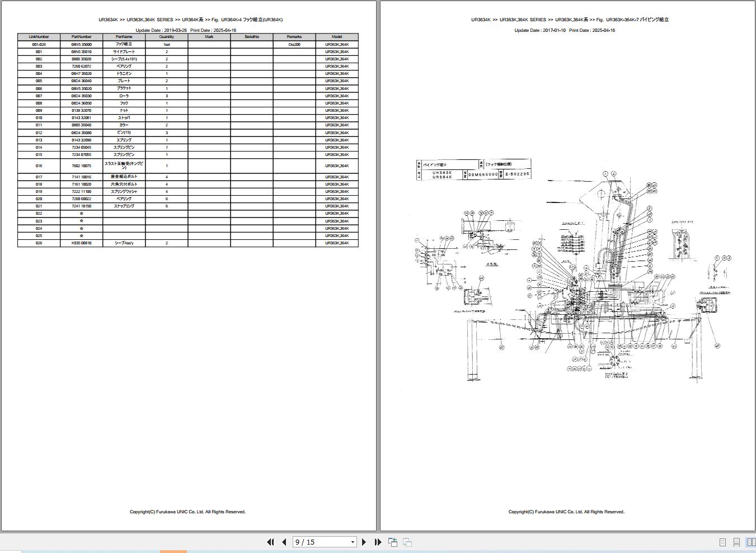The image size is (756, 553).
Task: Click link number 016 in table
Action: 39,166
